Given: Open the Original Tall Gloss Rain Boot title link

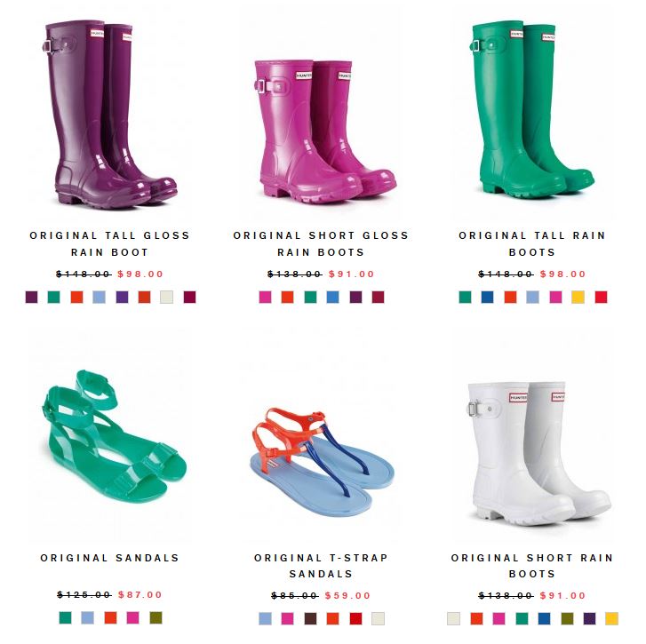Looking at the screenshot, I should [x=109, y=243].
